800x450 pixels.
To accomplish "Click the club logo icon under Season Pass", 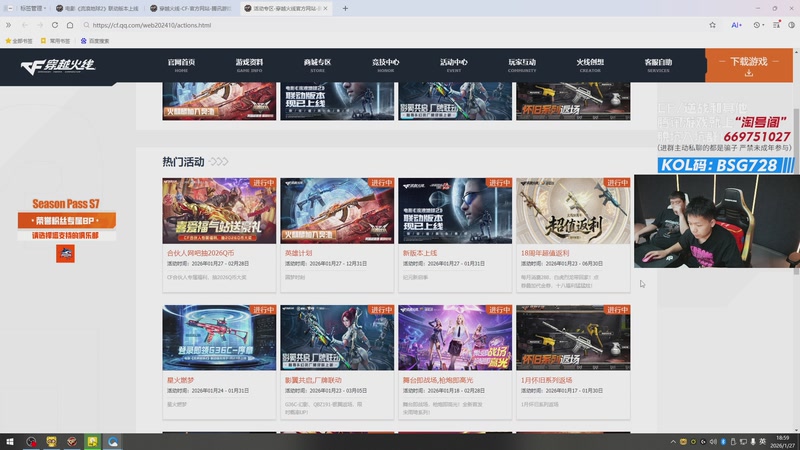I will [65, 254].
